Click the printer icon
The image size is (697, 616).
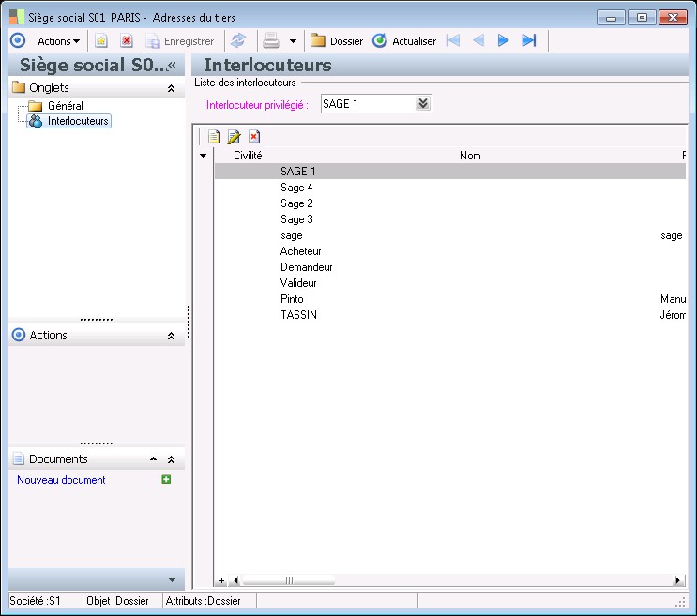point(270,41)
